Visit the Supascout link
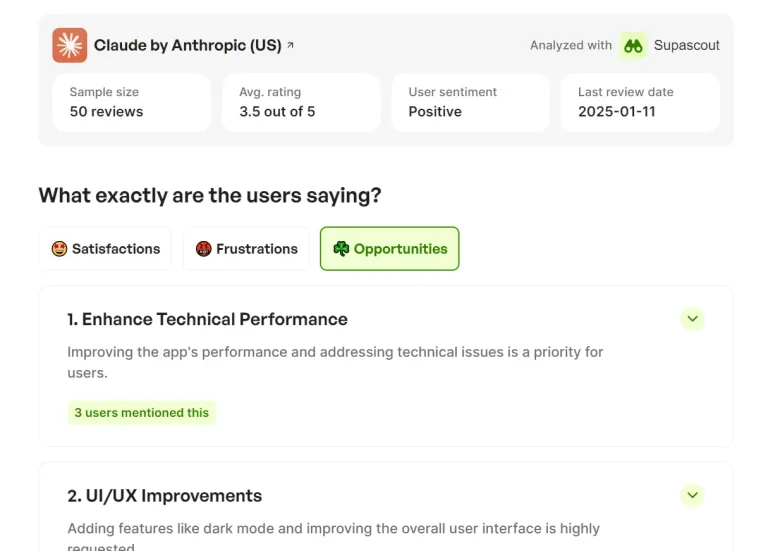The height and width of the screenshot is (551, 768). [687, 45]
